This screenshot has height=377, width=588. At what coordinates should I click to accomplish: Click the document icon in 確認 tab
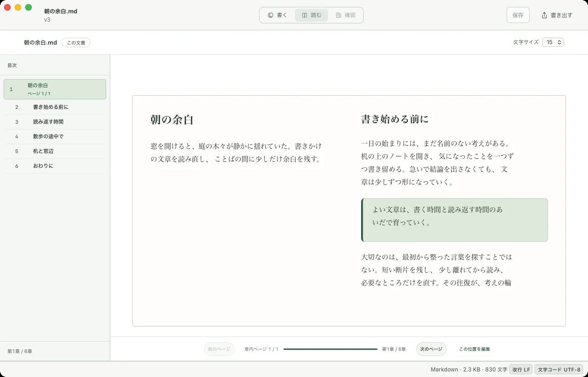(x=339, y=15)
